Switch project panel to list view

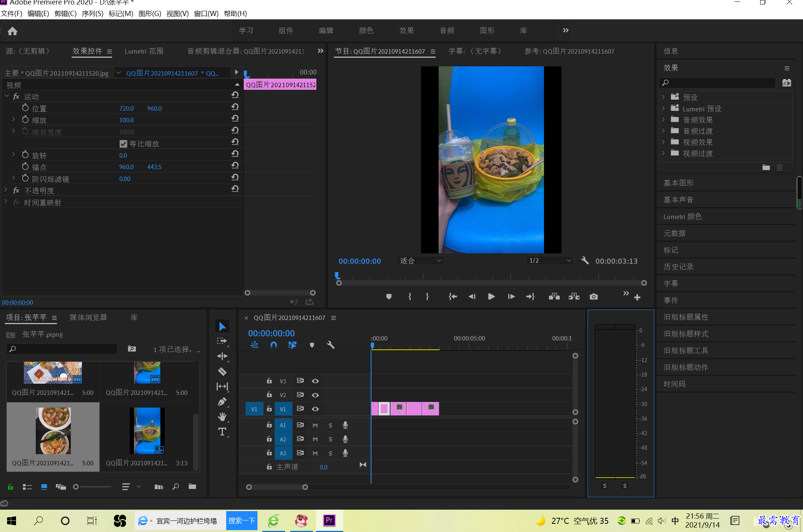pyautogui.click(x=27, y=487)
